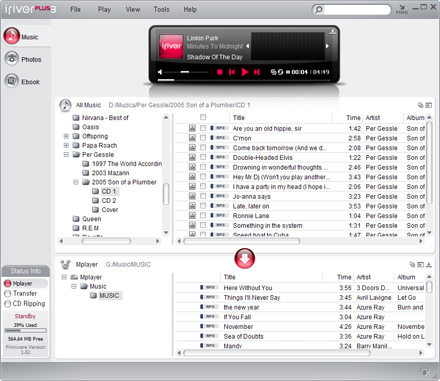The width and height of the screenshot is (440, 381).
Task: Check the box for 'Are you an old hippie, sir'
Action: (203, 128)
